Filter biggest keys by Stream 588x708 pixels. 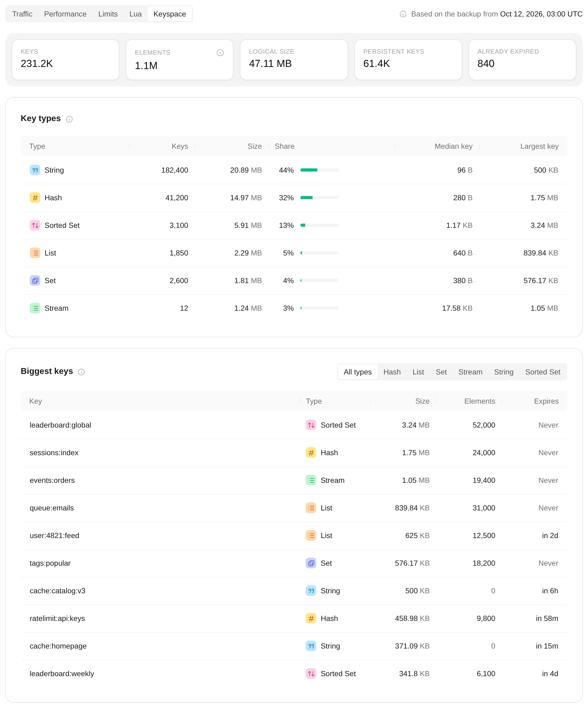click(470, 372)
